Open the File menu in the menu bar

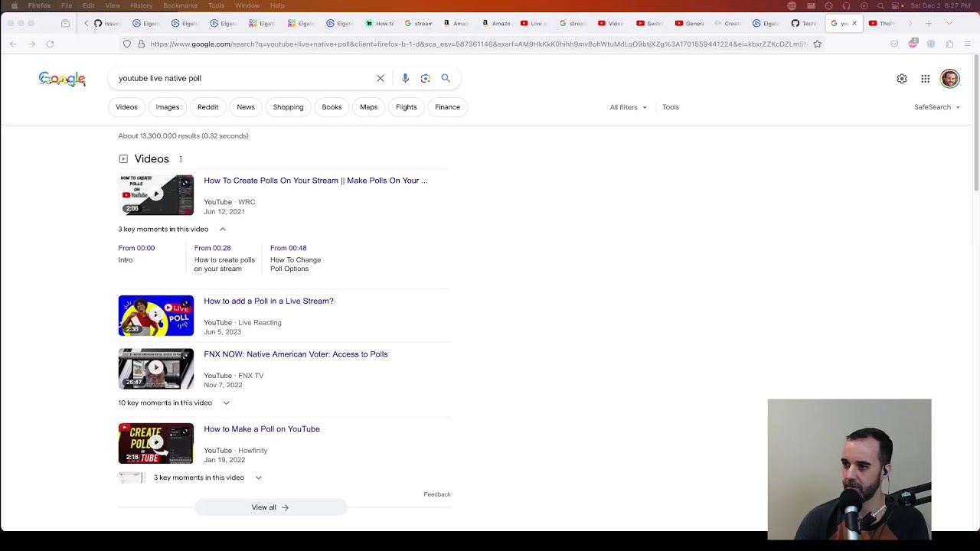point(67,5)
